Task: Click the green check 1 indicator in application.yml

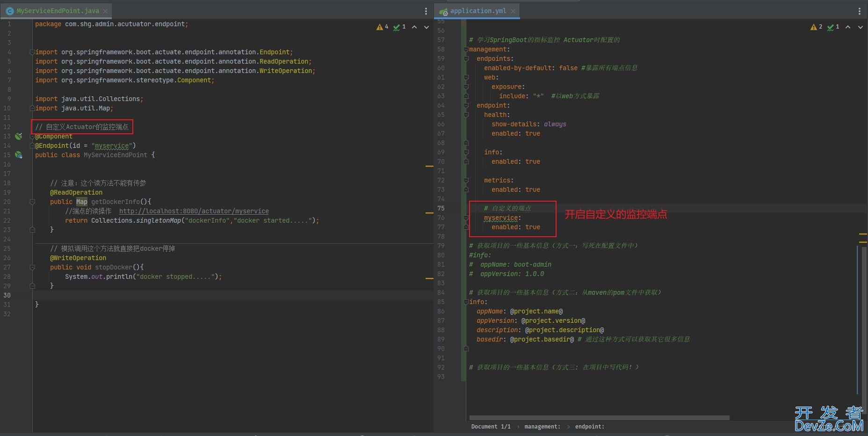Action: 833,27
